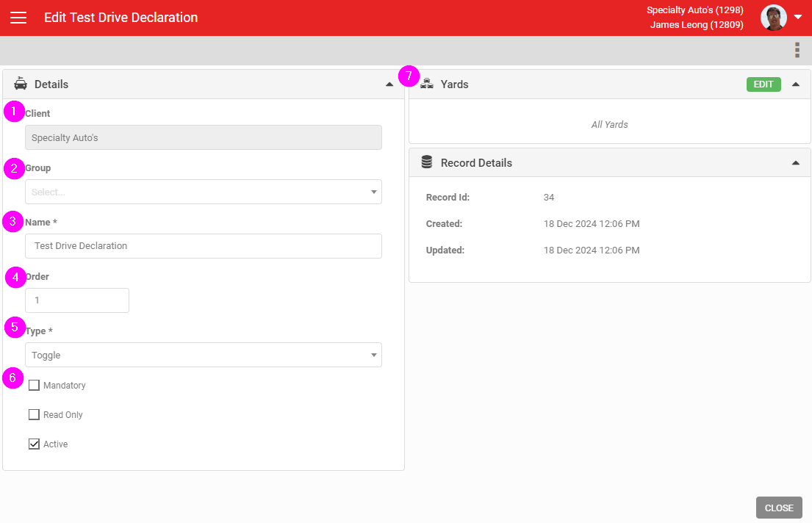Image resolution: width=812 pixels, height=523 pixels.
Task: Open the account dropdown arrow beside avatar
Action: click(x=799, y=17)
